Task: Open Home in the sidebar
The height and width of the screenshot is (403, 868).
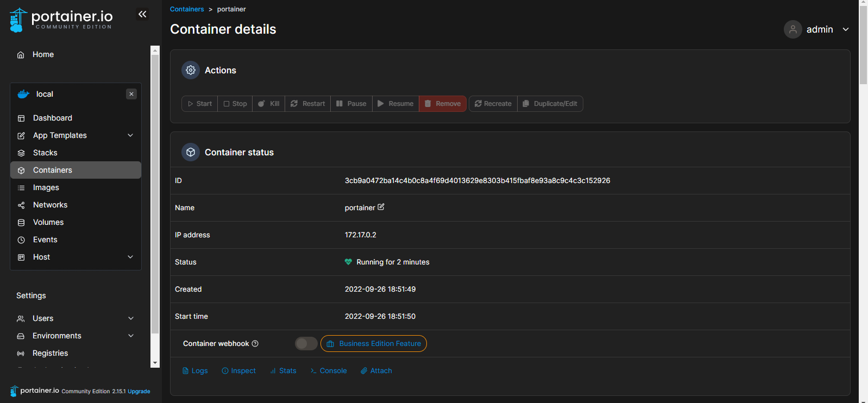Action: [43, 54]
